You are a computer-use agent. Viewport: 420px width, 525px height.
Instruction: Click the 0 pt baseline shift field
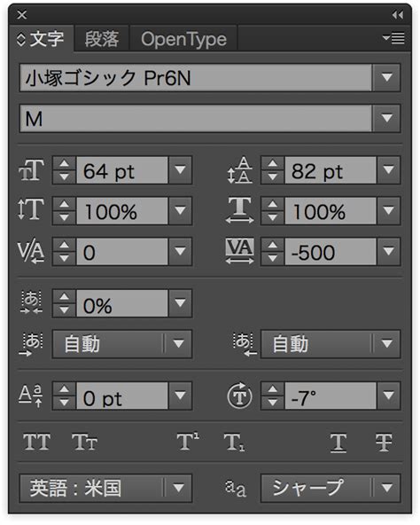[x=122, y=396]
